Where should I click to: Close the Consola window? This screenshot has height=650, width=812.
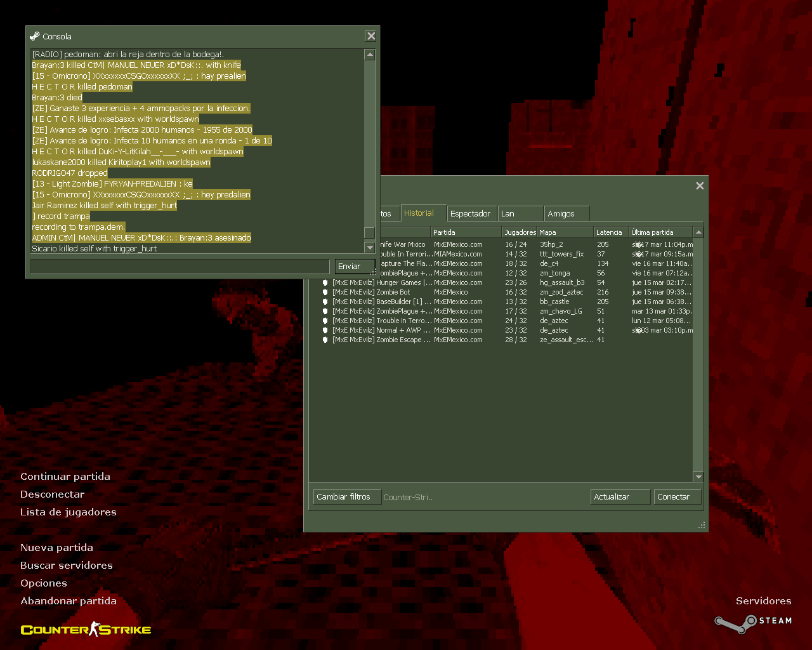coord(371,36)
